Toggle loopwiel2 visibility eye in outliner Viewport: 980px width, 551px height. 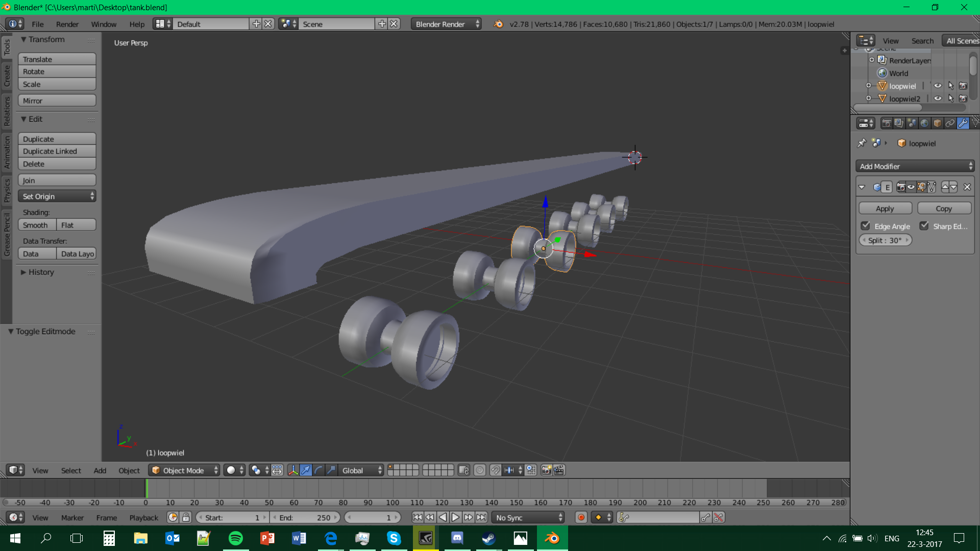pos(938,98)
